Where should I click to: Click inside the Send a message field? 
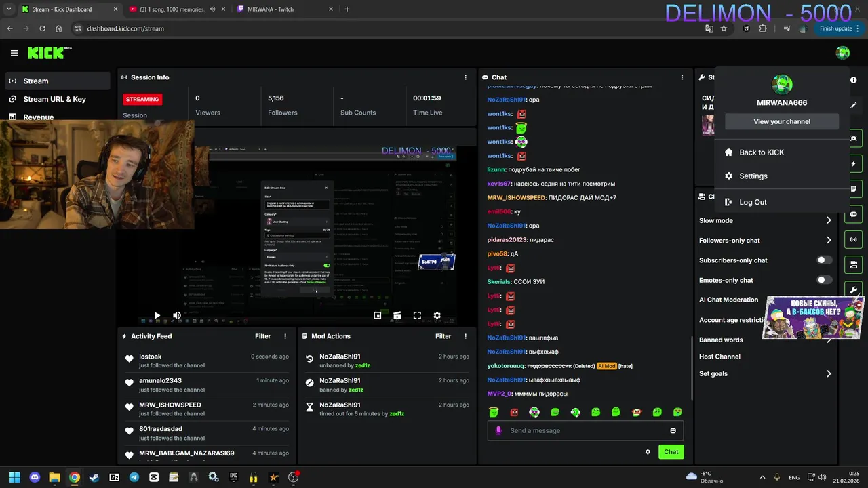(586, 430)
